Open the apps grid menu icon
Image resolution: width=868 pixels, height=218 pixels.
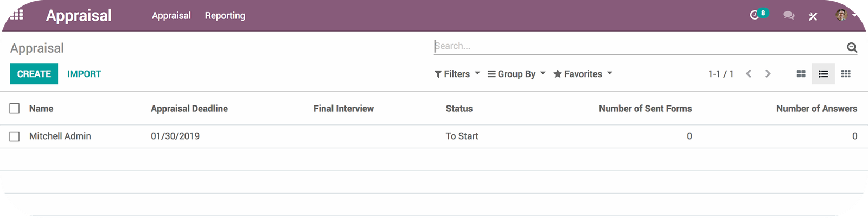[16, 15]
